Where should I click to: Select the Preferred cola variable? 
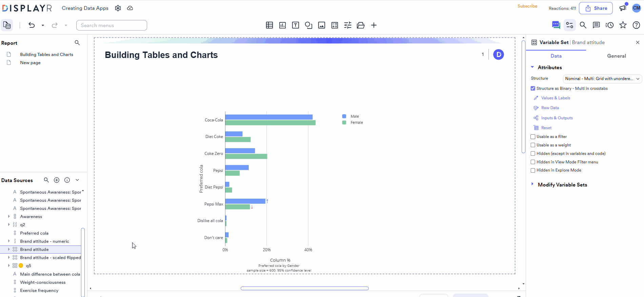[34, 233]
